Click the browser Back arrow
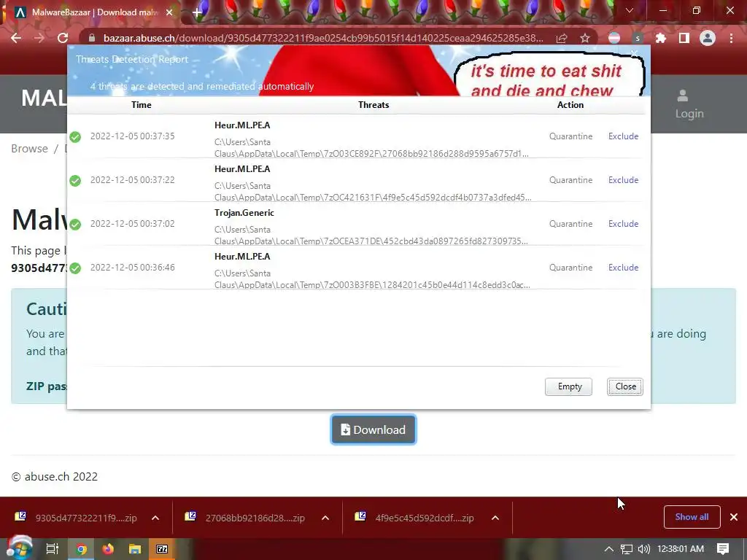 click(16, 38)
